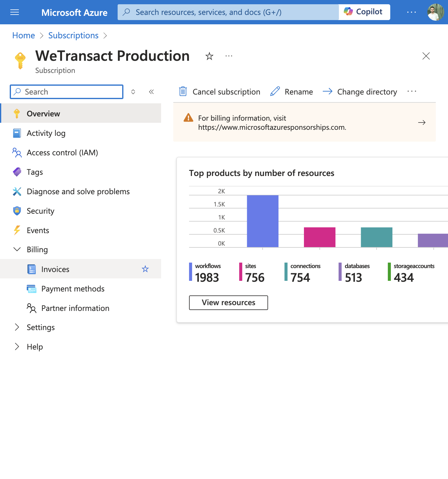The image size is (448, 479).
Task: Click Change directory command
Action: tap(360, 91)
